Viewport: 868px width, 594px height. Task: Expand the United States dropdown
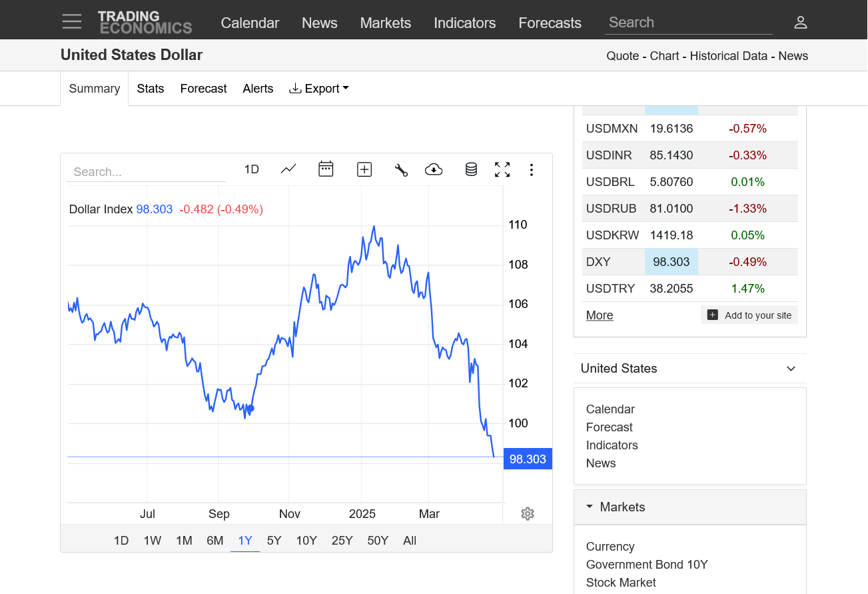click(x=791, y=369)
